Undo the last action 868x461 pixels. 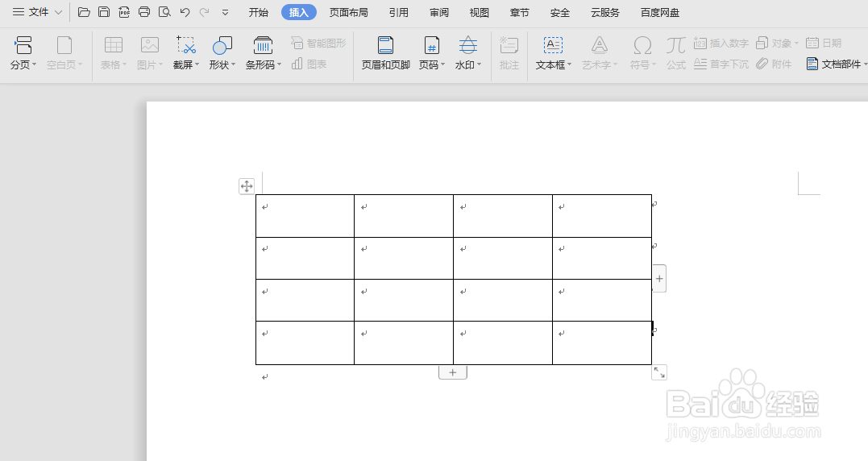coord(185,12)
